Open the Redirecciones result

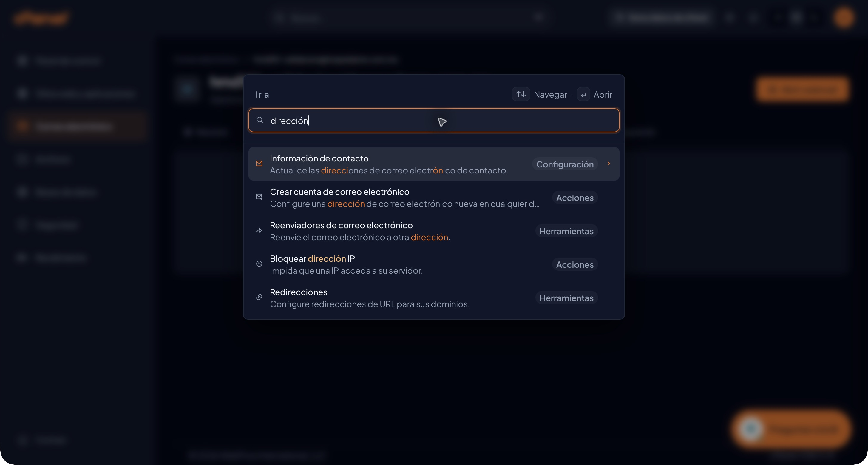coord(434,297)
